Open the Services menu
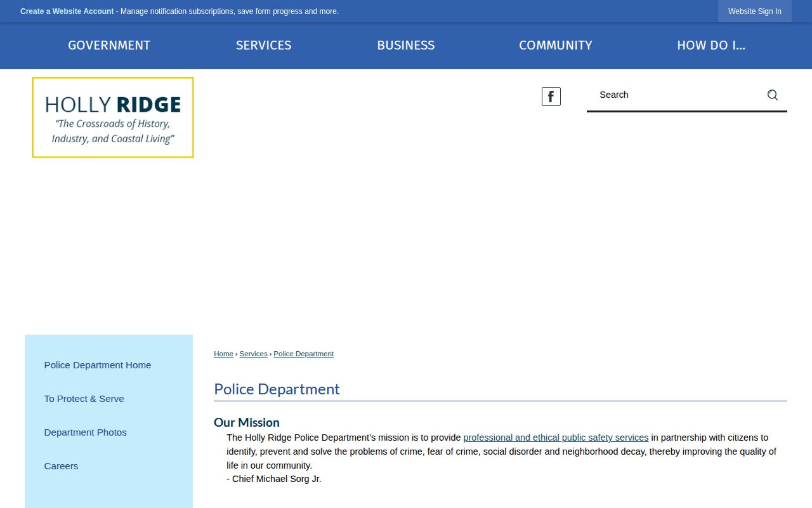The height and width of the screenshot is (508, 812). 264,46
